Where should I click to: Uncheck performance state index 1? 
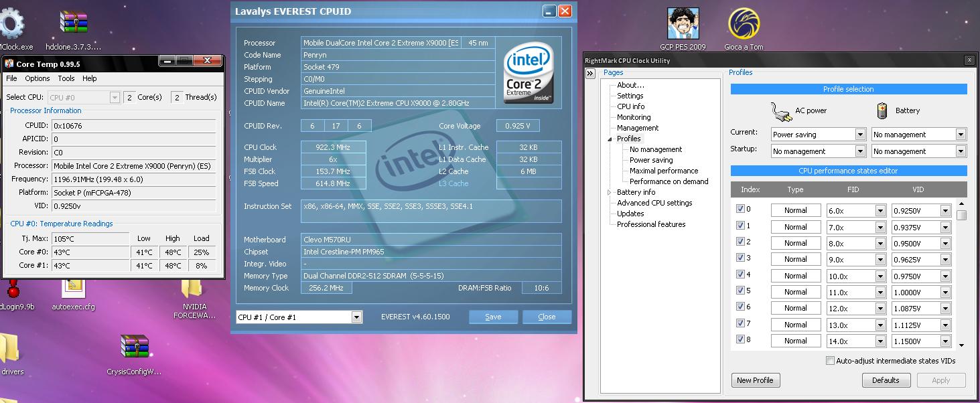[740, 226]
